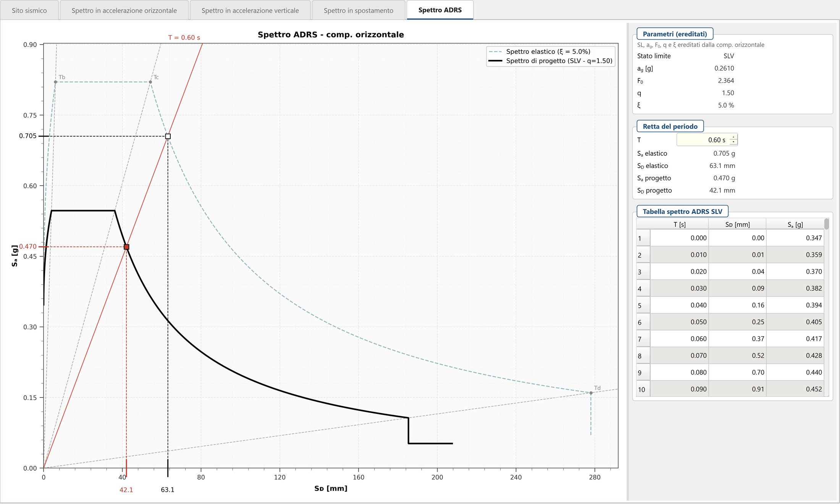This screenshot has height=504, width=840.
Task: Click the Spettro di progetto legend entry
Action: 550,61
